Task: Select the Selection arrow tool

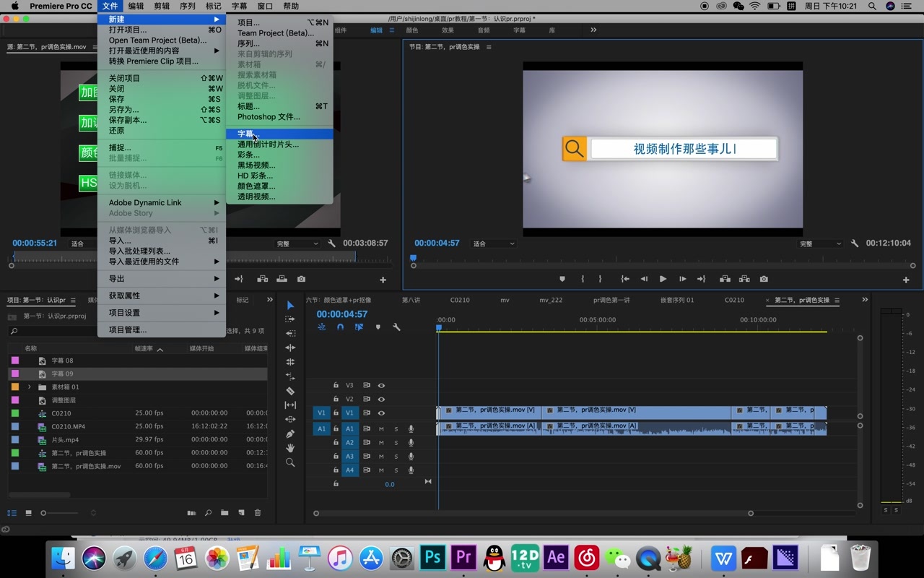Action: [290, 306]
